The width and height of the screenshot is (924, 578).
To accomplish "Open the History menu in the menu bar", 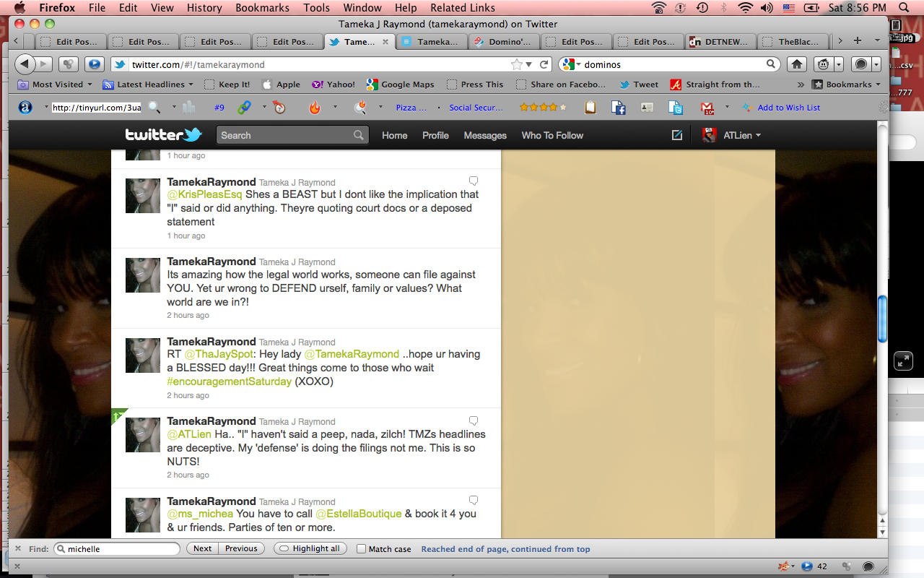I will (204, 8).
